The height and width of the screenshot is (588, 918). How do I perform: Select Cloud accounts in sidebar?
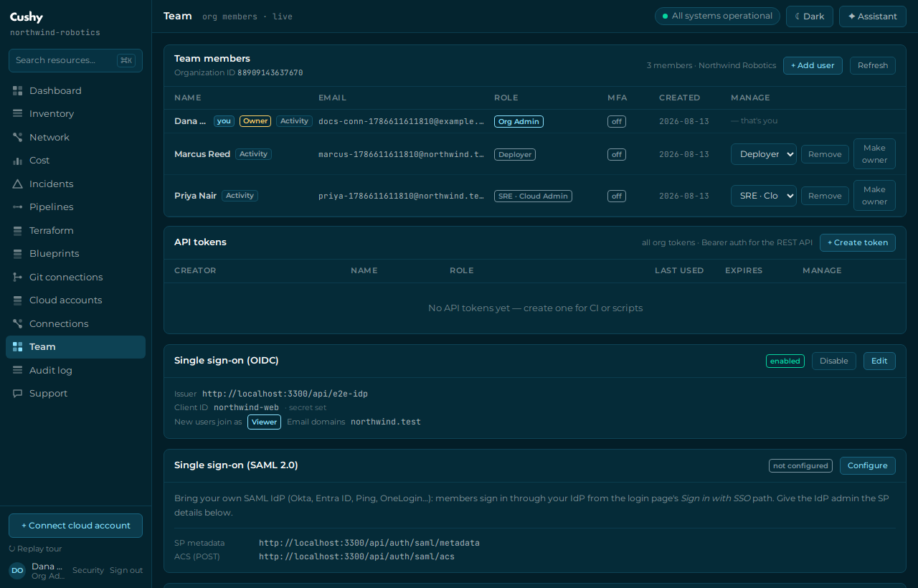[x=75, y=300]
